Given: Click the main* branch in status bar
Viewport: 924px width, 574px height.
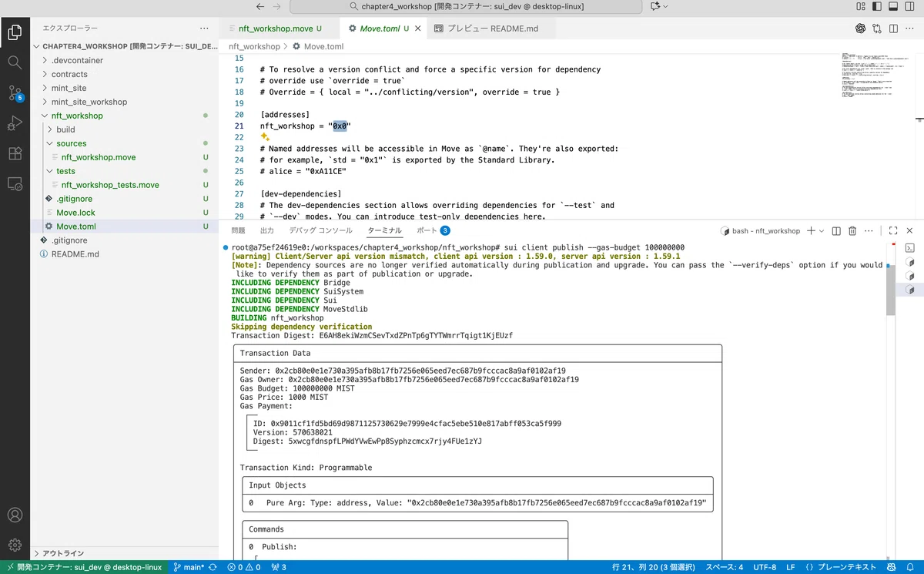Looking at the screenshot, I should point(189,567).
